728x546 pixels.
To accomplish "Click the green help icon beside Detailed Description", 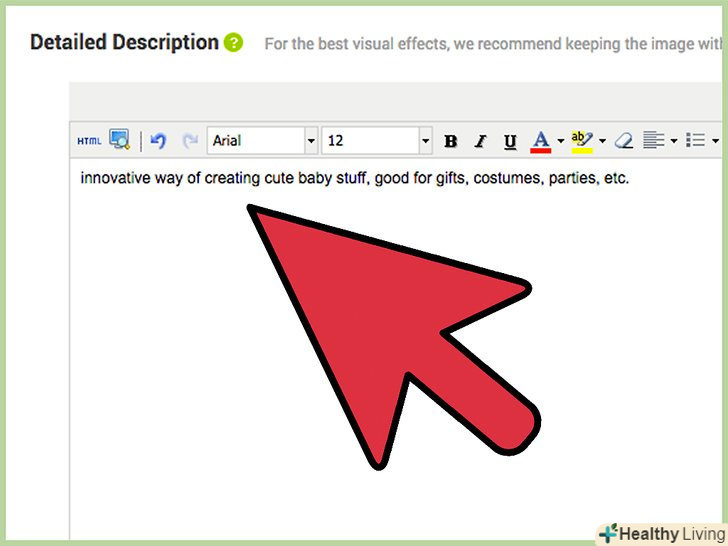I will click(233, 43).
